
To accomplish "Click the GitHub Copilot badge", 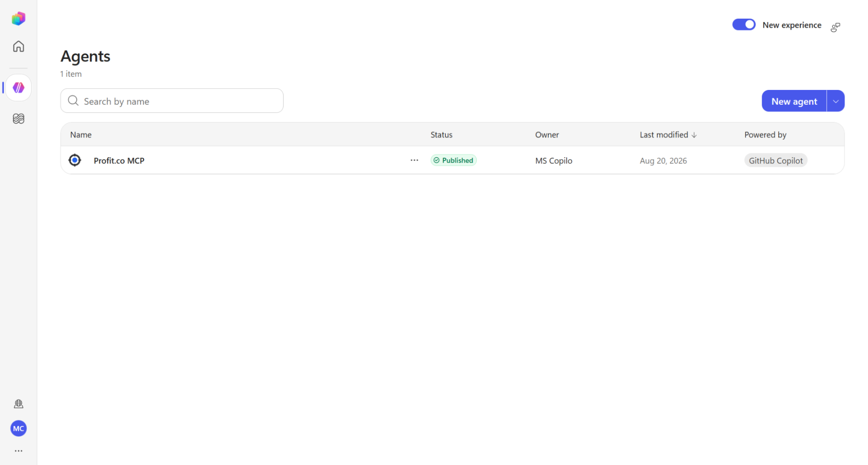I will [x=776, y=160].
